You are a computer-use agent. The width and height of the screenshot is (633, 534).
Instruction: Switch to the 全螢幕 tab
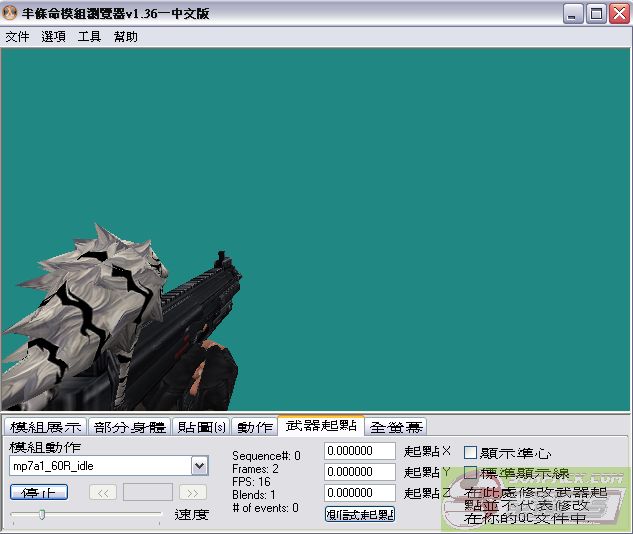pos(396,427)
